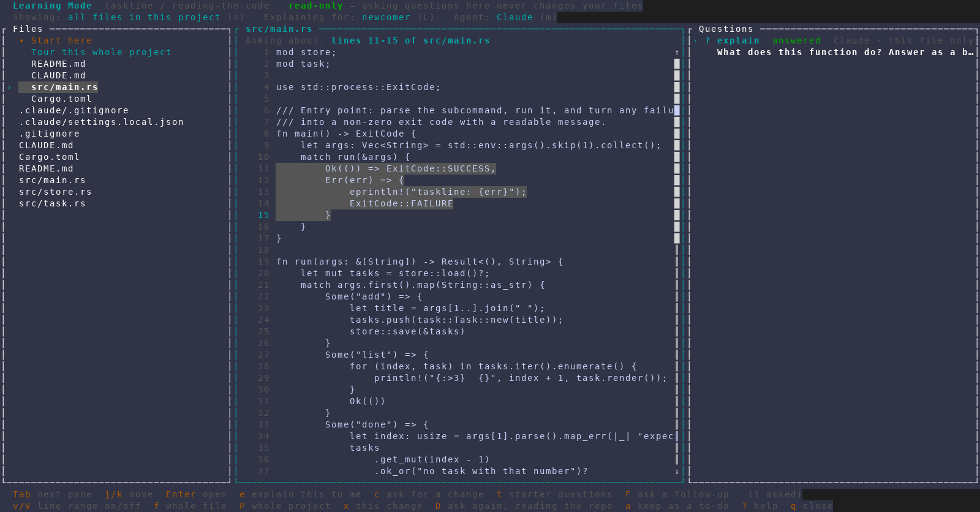Collapse the Start here section arrow
Screen dimensions: 980x512
click(21, 41)
